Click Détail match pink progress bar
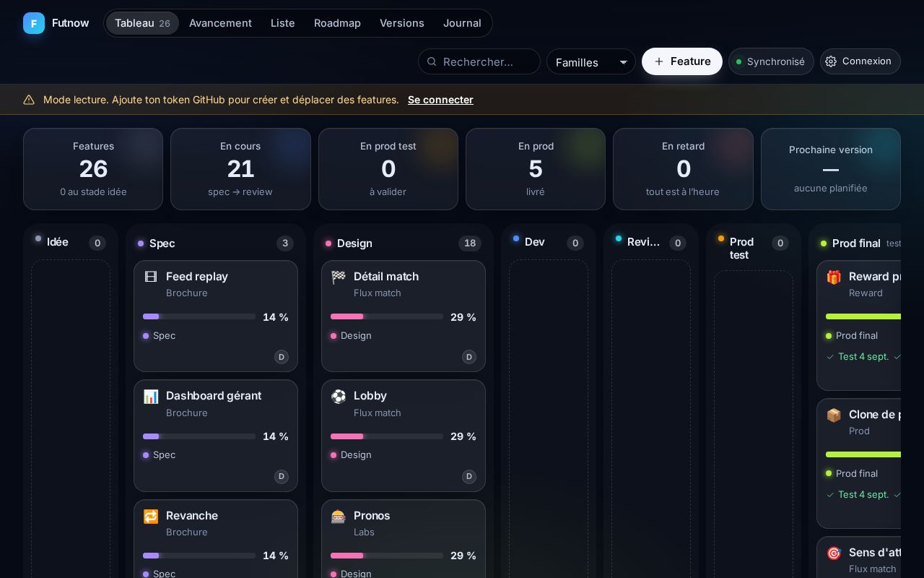Image resolution: width=924 pixels, height=578 pixels. (387, 316)
